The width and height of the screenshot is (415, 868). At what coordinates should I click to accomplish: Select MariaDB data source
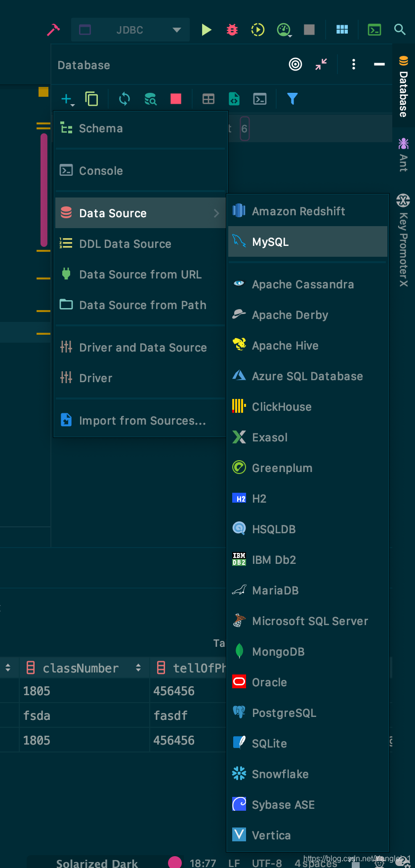pos(308,590)
